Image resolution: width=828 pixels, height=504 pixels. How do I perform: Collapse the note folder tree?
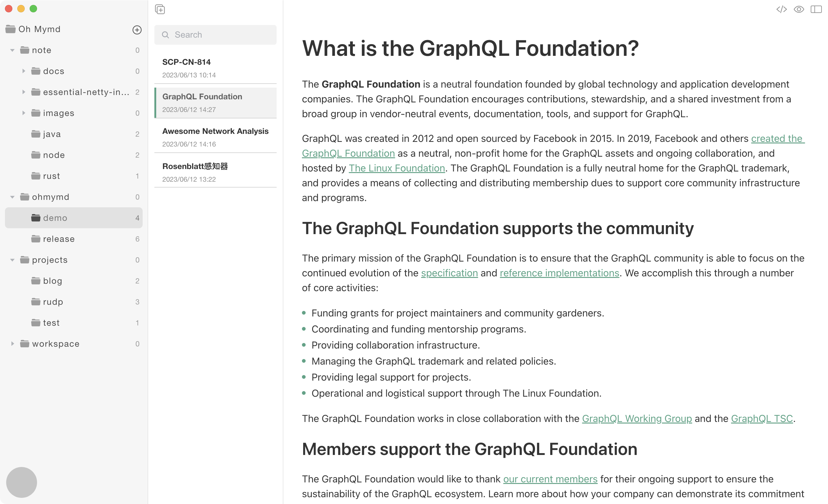coord(12,50)
